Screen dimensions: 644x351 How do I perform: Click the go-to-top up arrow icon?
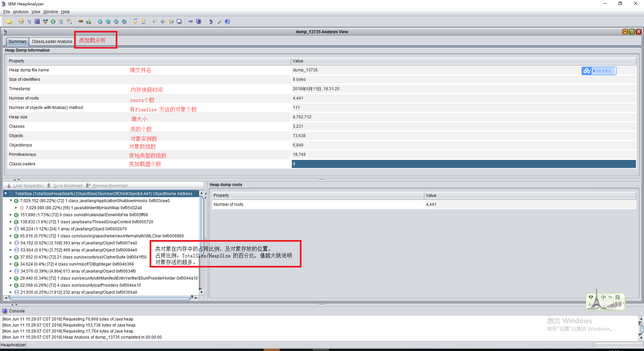pos(136,21)
